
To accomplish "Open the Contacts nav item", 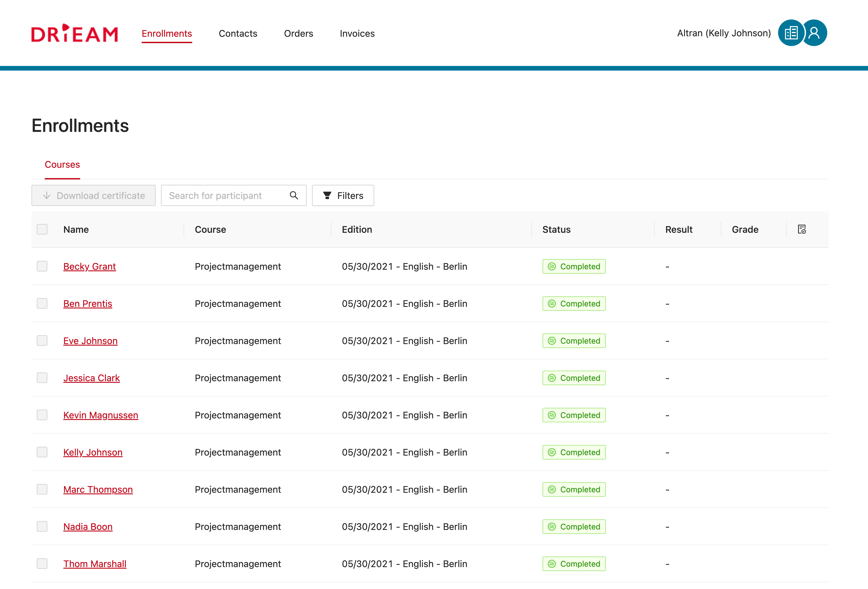I will (x=238, y=34).
